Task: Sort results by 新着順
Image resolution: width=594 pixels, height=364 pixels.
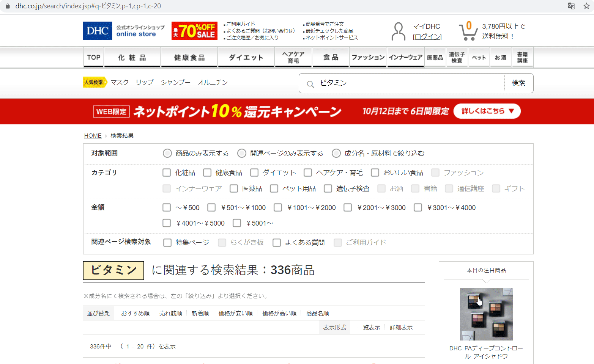Action: [x=200, y=313]
